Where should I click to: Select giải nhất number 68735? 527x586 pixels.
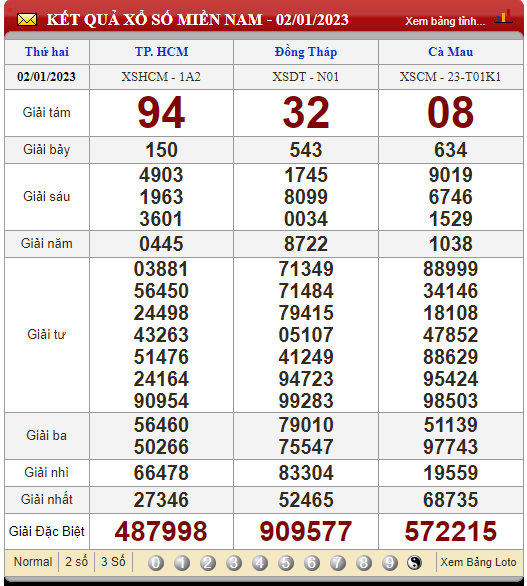click(451, 500)
